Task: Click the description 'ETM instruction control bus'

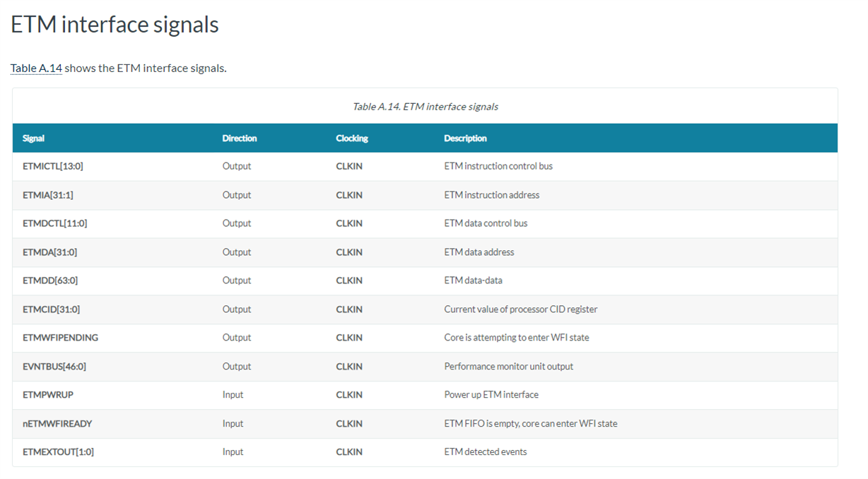Action: pyautogui.click(x=498, y=167)
